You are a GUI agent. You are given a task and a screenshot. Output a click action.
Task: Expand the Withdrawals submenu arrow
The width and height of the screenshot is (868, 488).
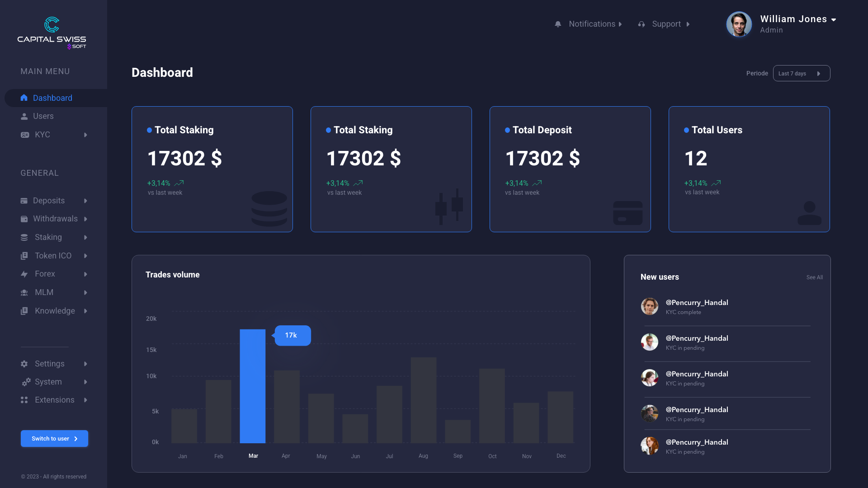click(85, 219)
